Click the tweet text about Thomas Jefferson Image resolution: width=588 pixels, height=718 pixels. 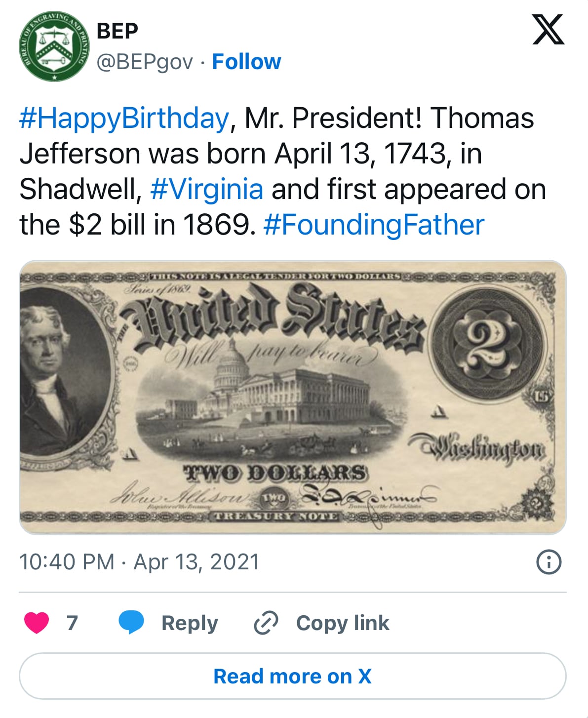click(x=283, y=171)
